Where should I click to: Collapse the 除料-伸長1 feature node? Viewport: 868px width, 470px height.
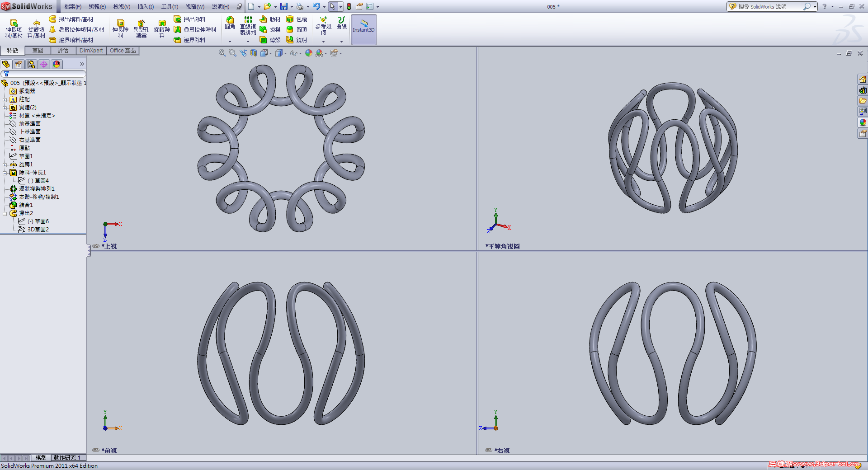5,173
